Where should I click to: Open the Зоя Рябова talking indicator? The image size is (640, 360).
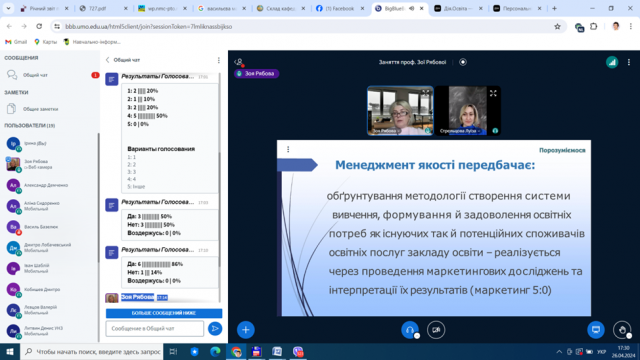click(257, 73)
